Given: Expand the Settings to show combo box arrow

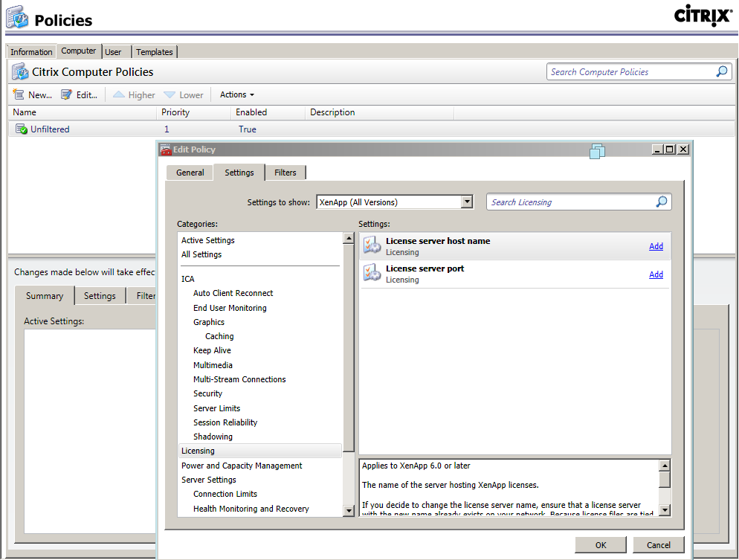Looking at the screenshot, I should click(x=467, y=202).
